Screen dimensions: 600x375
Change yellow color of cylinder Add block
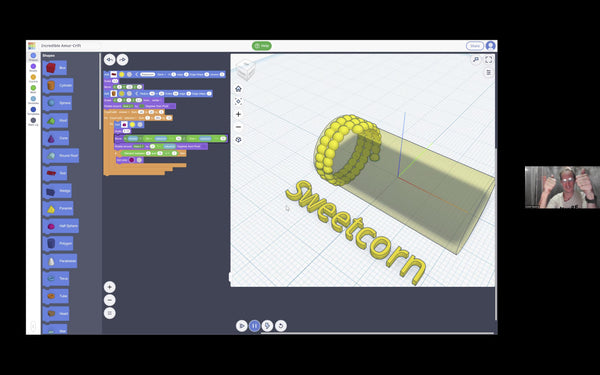(x=122, y=93)
